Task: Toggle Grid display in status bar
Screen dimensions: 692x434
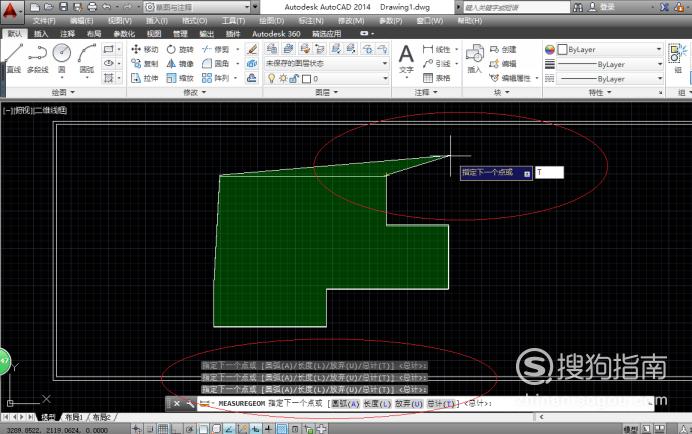Action: pos(163,429)
